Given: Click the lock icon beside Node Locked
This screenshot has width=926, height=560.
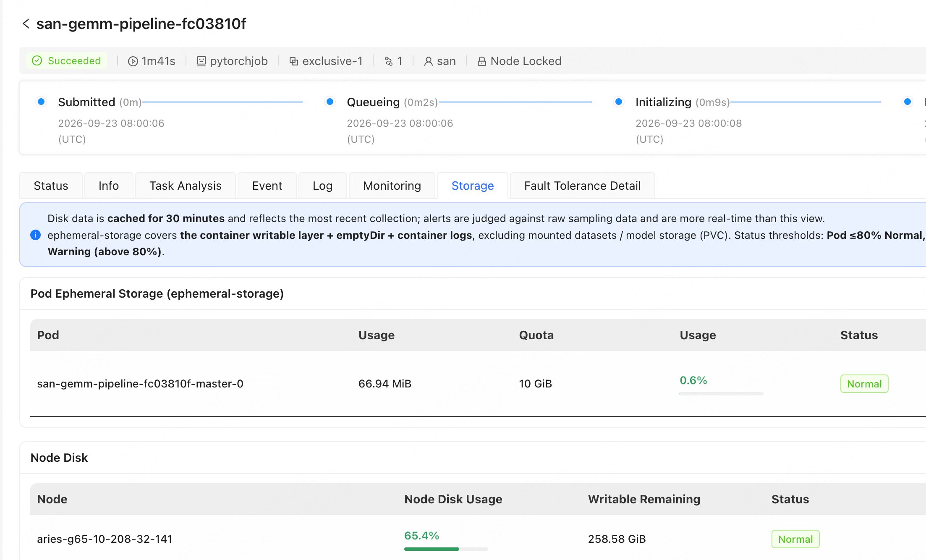Looking at the screenshot, I should [482, 61].
